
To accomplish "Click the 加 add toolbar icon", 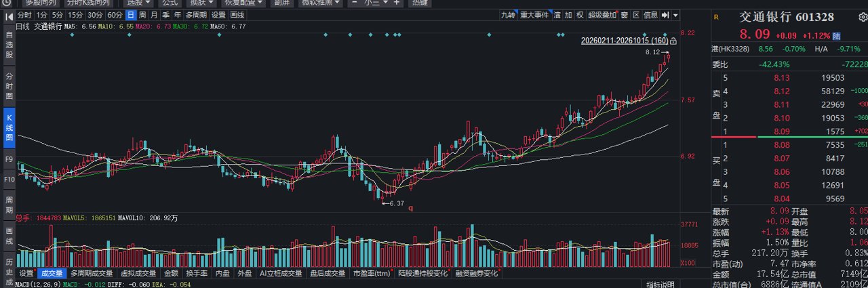I will [568, 15].
